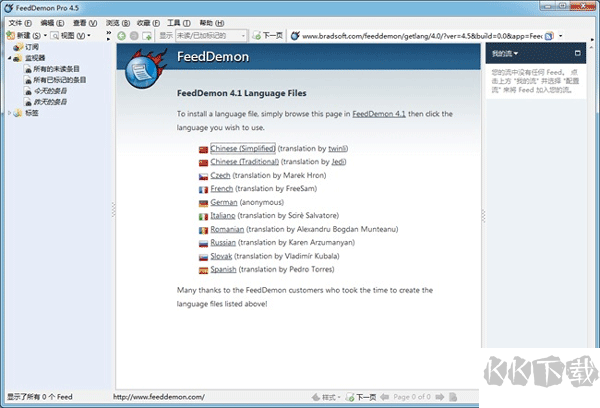
Task: Go to previous page with left arrow
Action: tap(385, 397)
